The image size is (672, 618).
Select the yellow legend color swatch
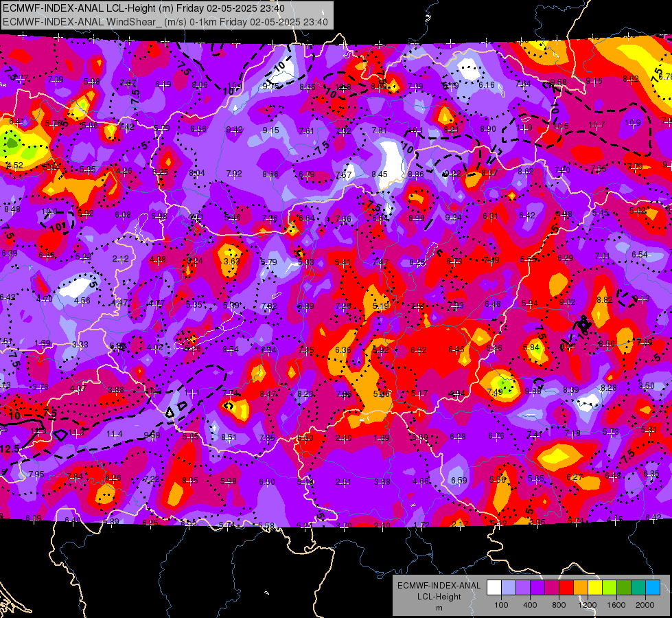pos(595,588)
